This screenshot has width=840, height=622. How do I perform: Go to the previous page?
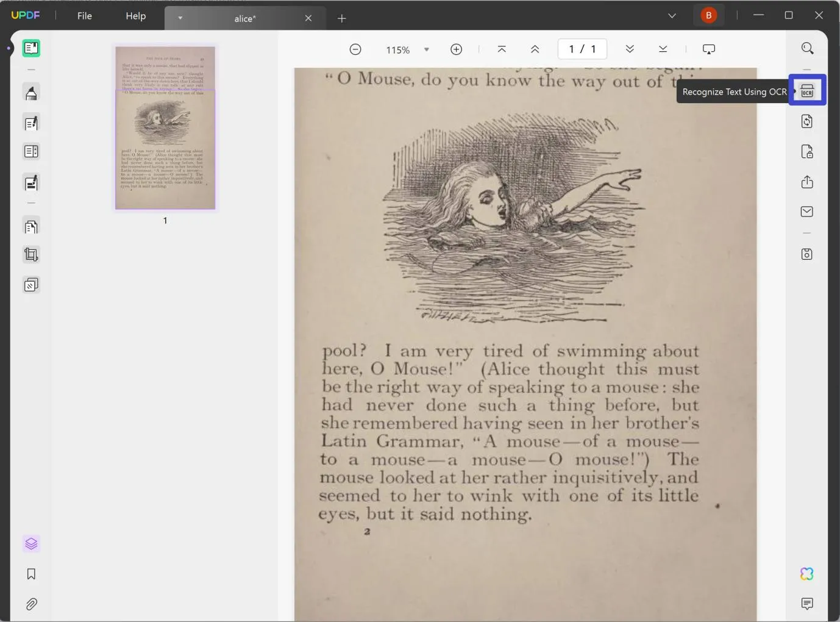point(535,49)
